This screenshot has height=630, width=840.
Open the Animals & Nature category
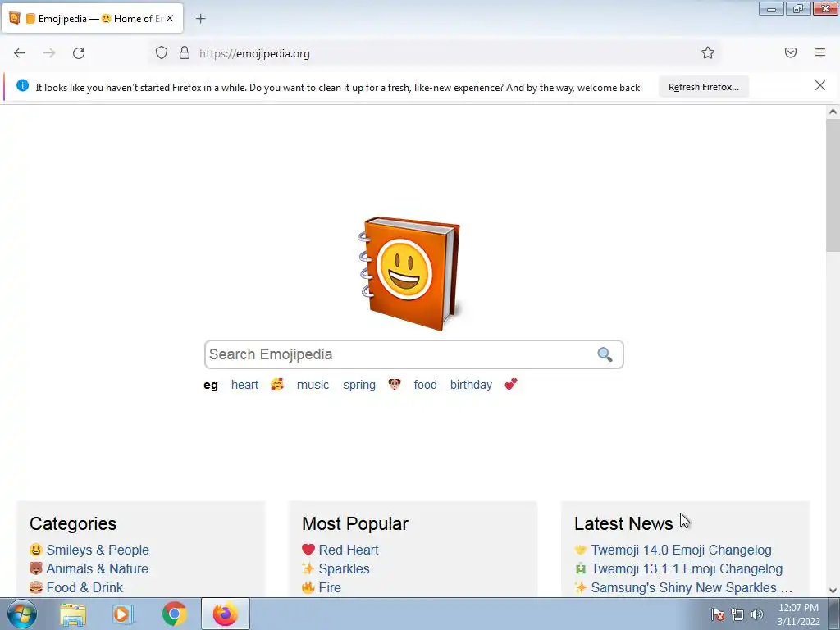97,568
